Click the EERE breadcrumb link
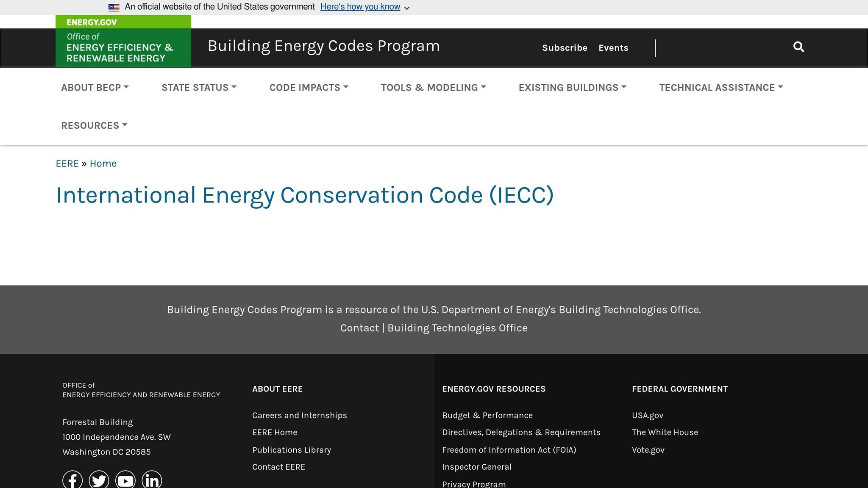The height and width of the screenshot is (488, 868). click(x=67, y=163)
